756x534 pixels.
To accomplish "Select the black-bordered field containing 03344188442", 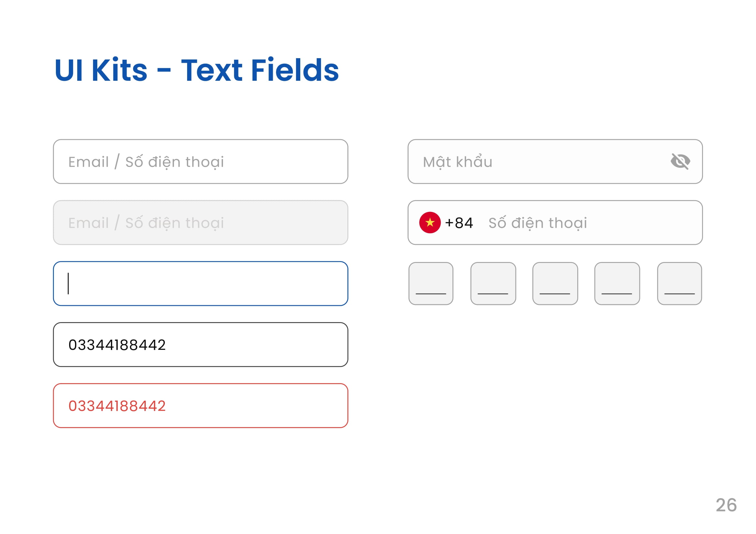I will 200,345.
